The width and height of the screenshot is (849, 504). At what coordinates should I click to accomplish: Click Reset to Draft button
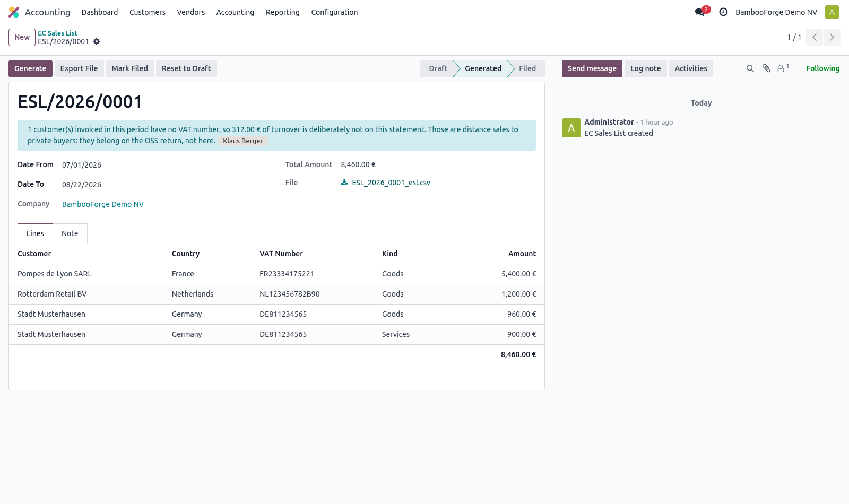186,68
